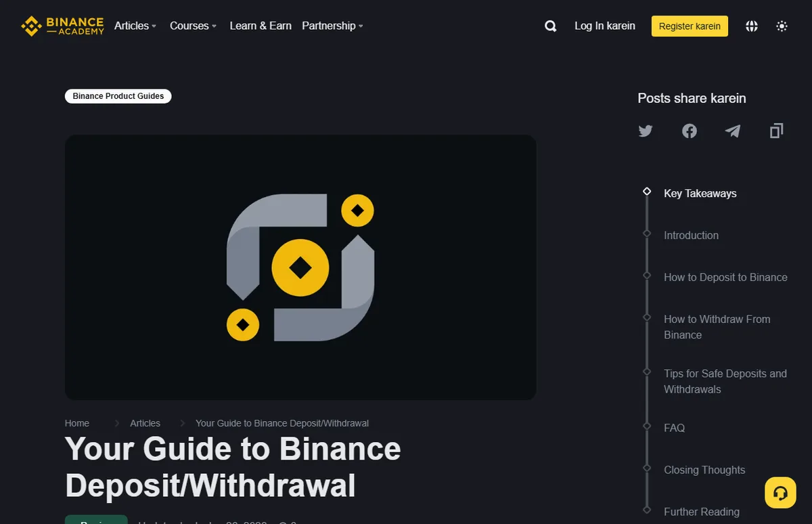The height and width of the screenshot is (524, 812).
Task: Jump to How to Deposit to Binance
Action: tap(725, 278)
